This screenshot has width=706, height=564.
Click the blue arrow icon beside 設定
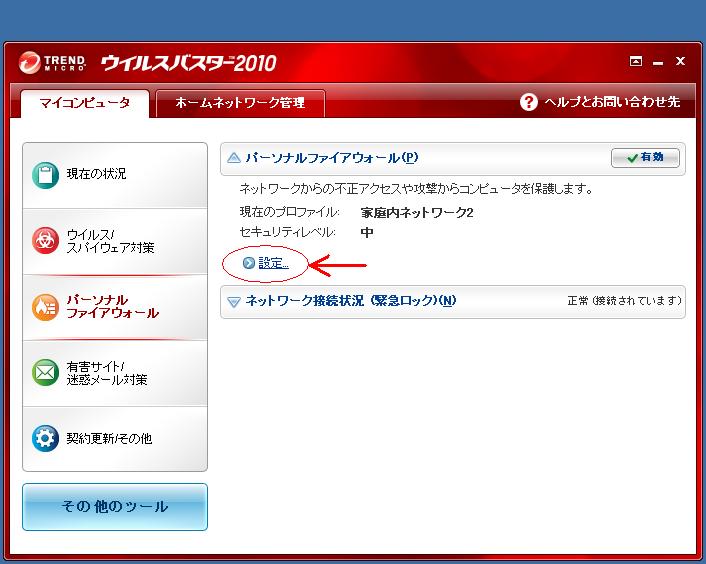[x=249, y=263]
